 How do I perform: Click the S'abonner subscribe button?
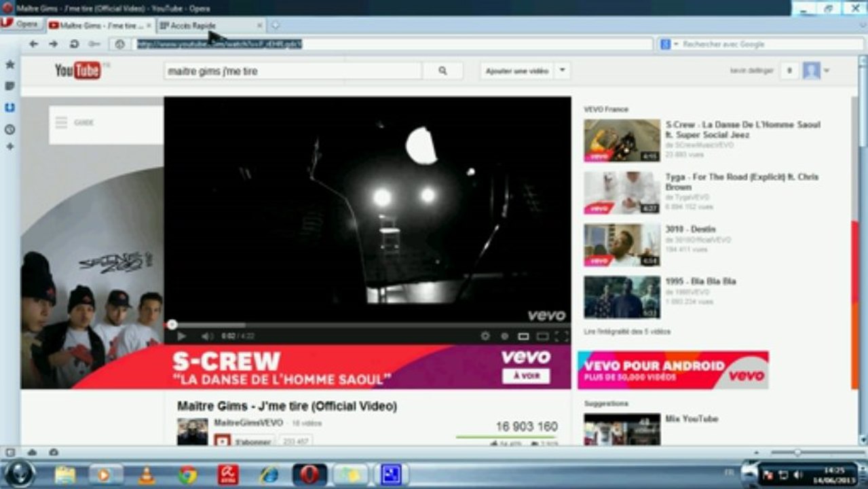coord(244,441)
